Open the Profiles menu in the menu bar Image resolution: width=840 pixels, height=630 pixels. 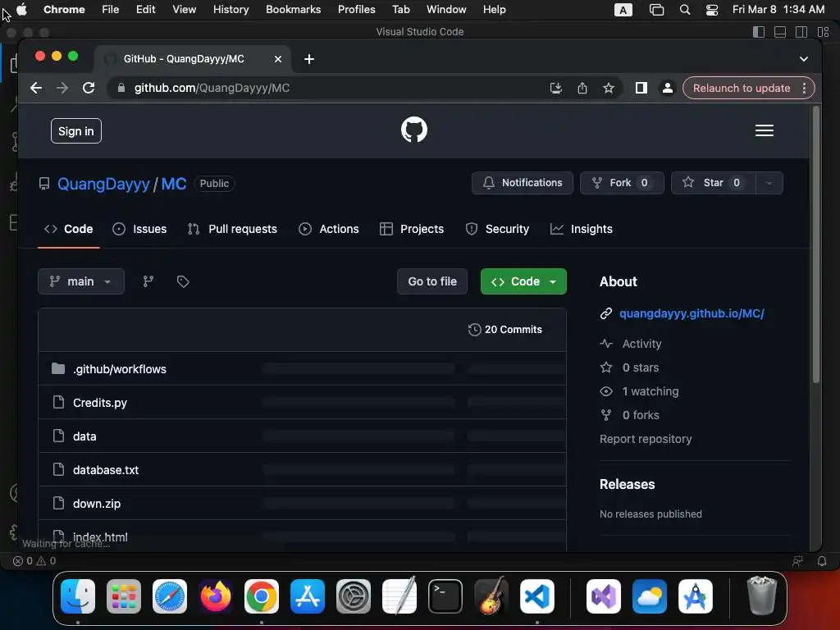[356, 10]
